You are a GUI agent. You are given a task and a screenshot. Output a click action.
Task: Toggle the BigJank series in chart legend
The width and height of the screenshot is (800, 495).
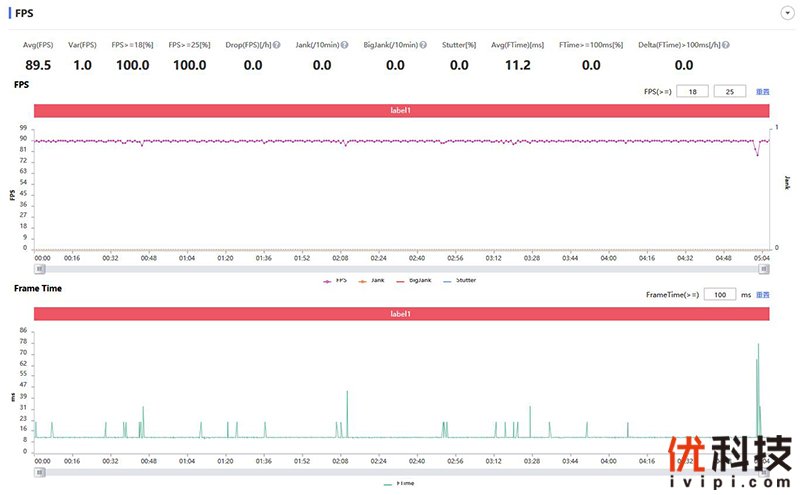point(414,281)
